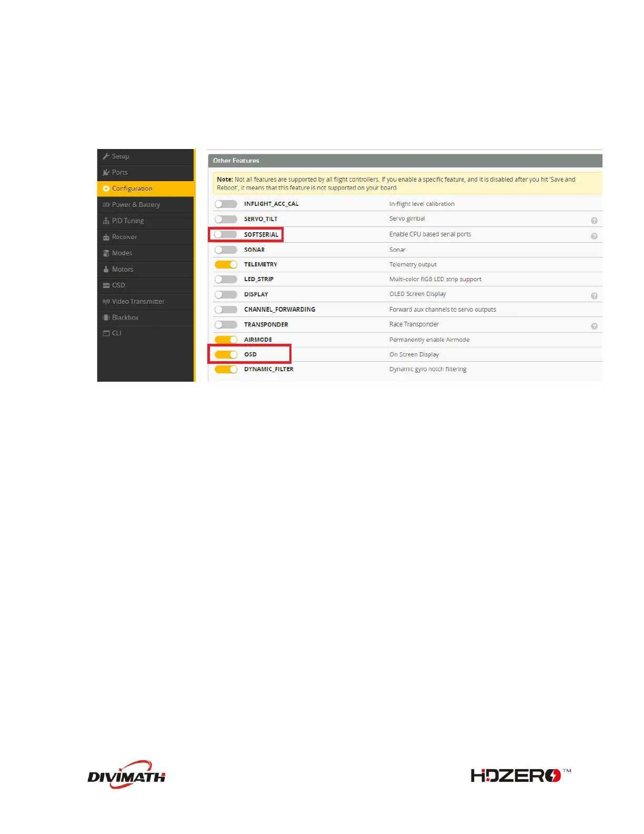Switch to the OSD tab

point(146,285)
